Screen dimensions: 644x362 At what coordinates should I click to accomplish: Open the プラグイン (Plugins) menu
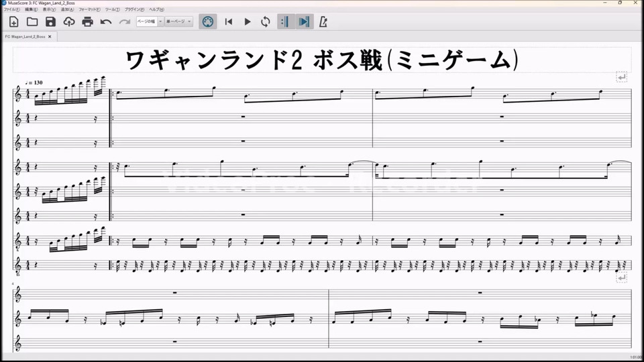pos(135,9)
